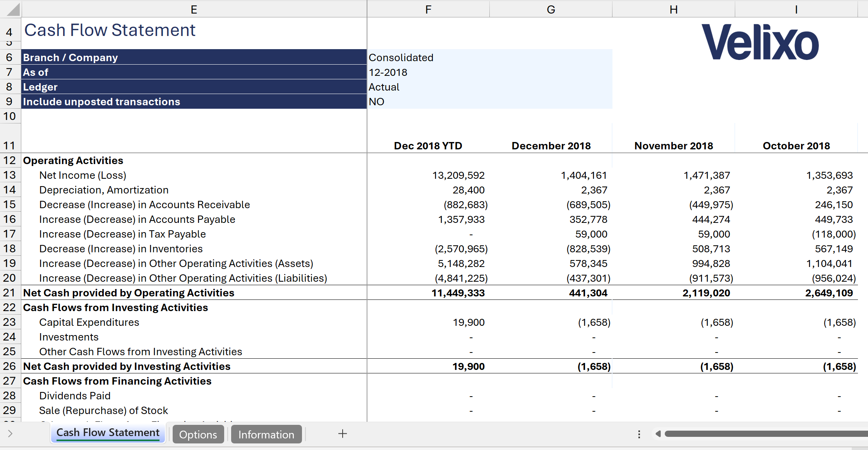
Task: Select row 21 header
Action: click(x=10, y=293)
